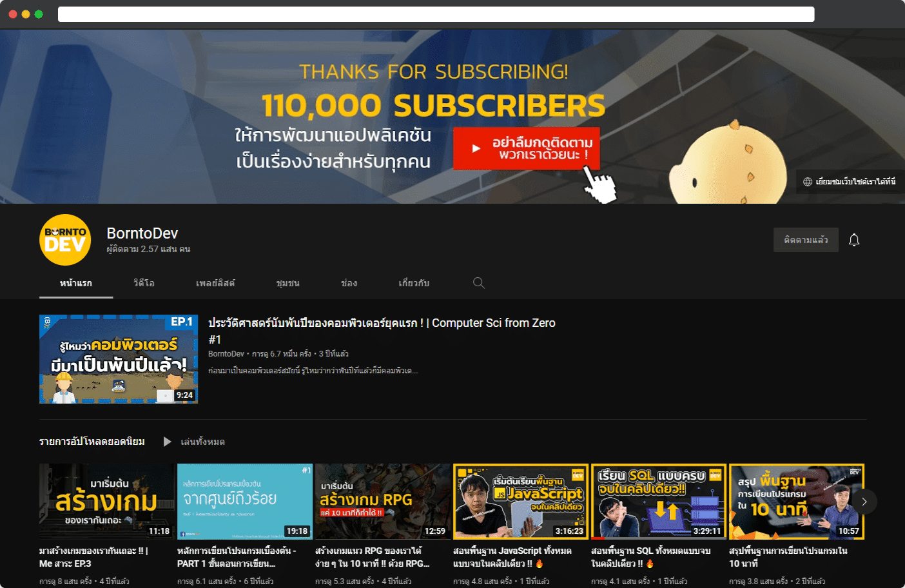Click the globe website link in banner
The width and height of the screenshot is (905, 588).
click(850, 182)
